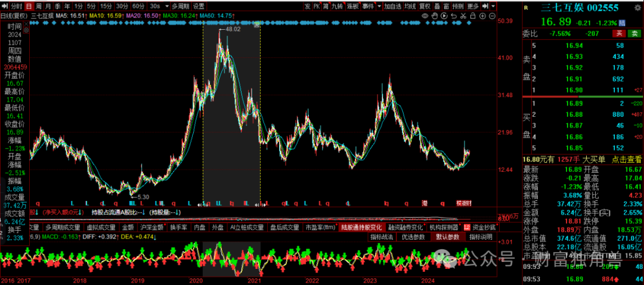The width and height of the screenshot is (644, 285).
Task: Click the 叠 overlay button
Action: click(438, 6)
